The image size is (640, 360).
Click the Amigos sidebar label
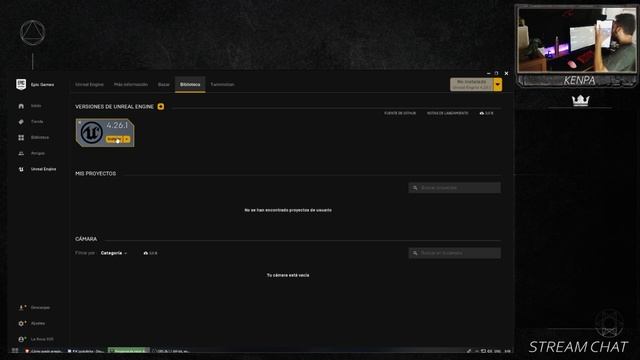38,153
